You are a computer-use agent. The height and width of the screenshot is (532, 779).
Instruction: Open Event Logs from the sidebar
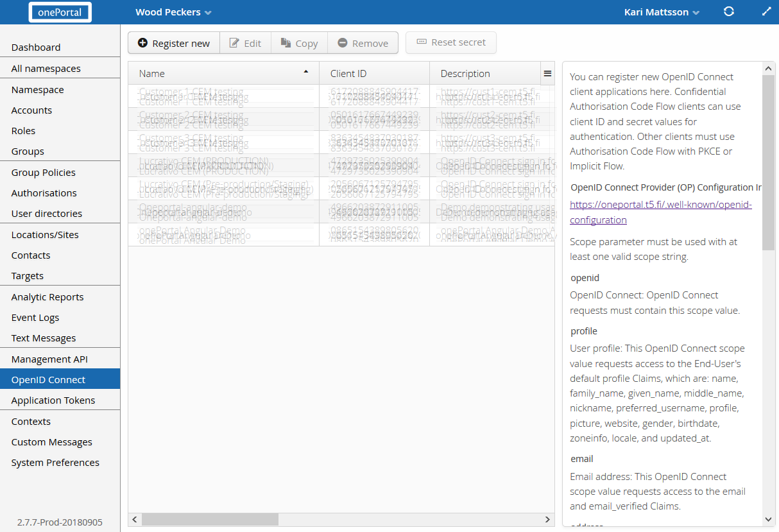(x=35, y=317)
